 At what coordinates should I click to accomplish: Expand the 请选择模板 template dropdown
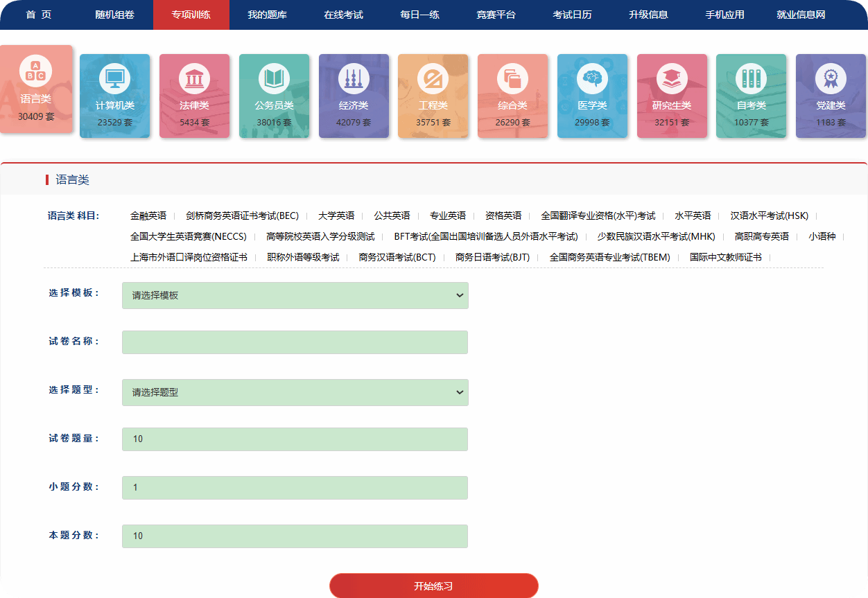295,295
